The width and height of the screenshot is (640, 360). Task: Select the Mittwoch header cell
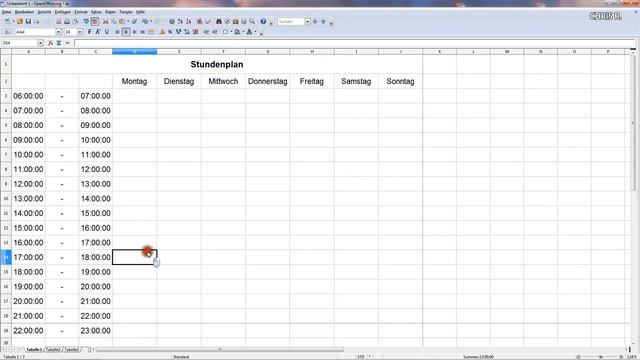[x=223, y=81]
